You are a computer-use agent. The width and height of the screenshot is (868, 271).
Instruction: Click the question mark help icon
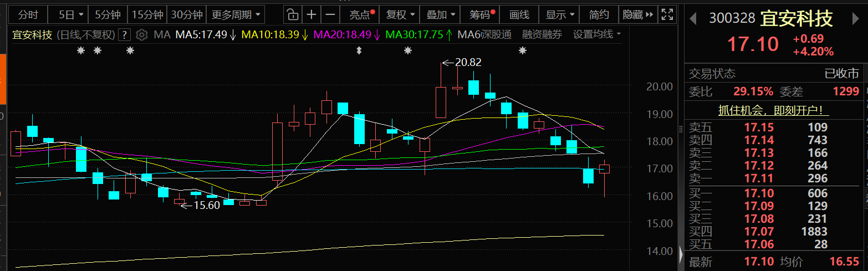click(x=124, y=35)
